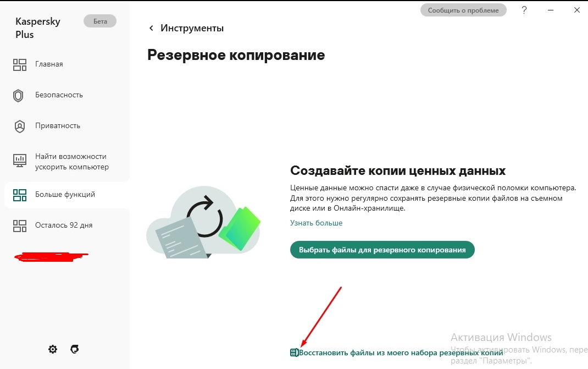This screenshot has height=369, width=588.
Task: Go back to Инструменты with the chevron
Action: click(151, 28)
